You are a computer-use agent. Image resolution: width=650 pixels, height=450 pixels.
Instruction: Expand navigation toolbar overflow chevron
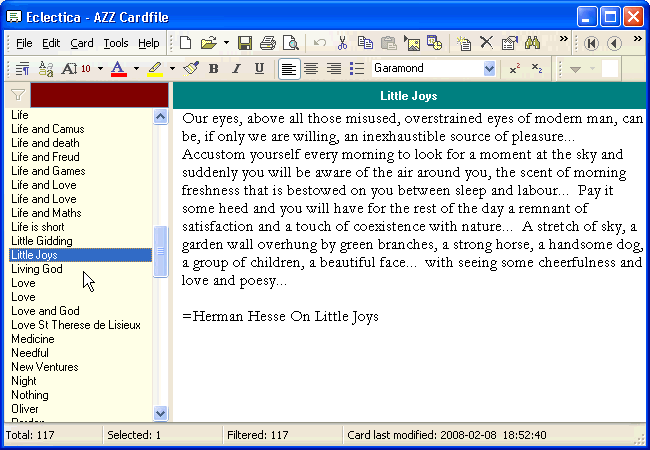point(638,39)
